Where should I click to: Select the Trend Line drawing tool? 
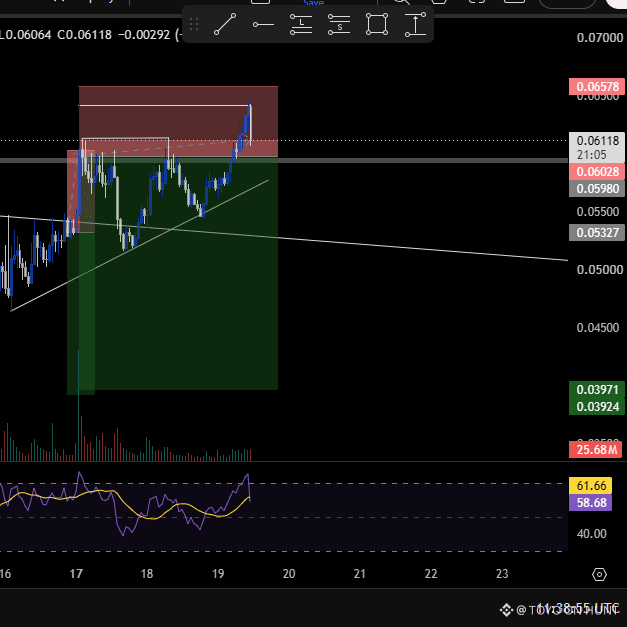(225, 24)
